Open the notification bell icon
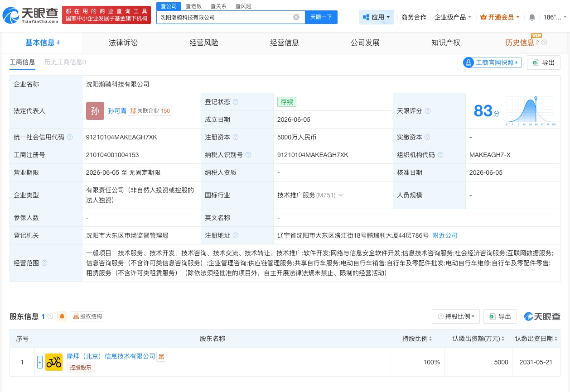The width and height of the screenshot is (570, 392). pos(532,17)
